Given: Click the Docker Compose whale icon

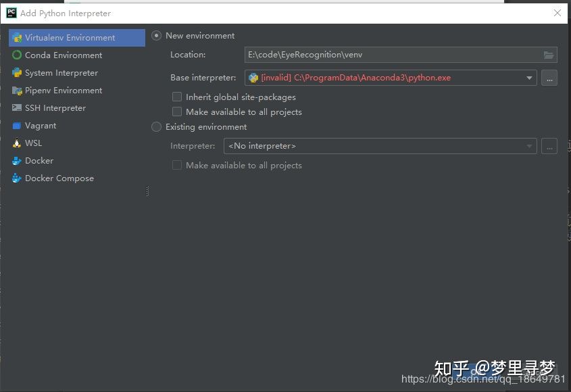Looking at the screenshot, I should (x=17, y=178).
